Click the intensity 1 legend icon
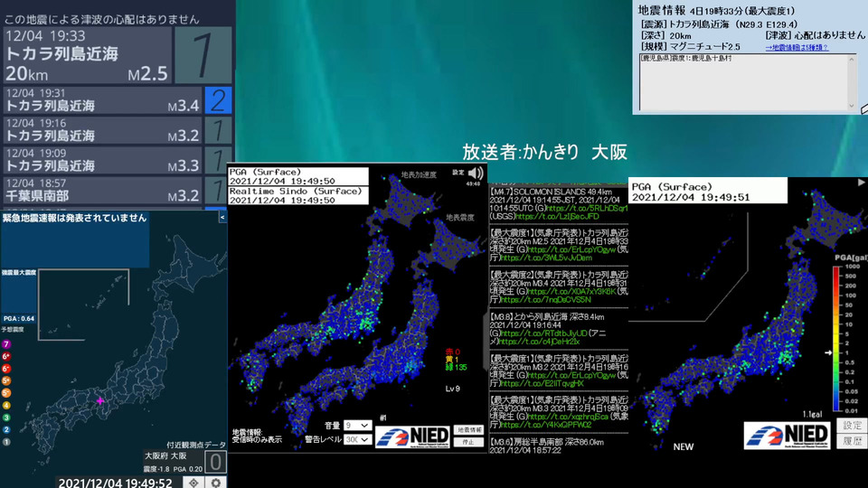This screenshot has width=868, height=488. pos(6,442)
